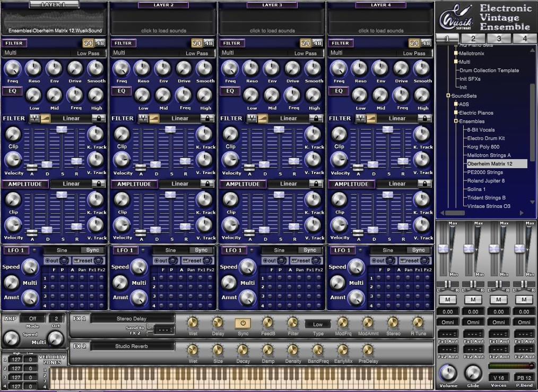
Task: Select Roland Jupiter 8 preset
Action: tap(486, 181)
